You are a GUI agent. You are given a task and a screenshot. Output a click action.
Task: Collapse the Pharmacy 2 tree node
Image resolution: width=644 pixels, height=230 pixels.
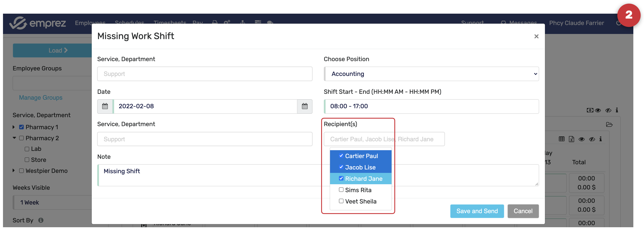click(14, 138)
